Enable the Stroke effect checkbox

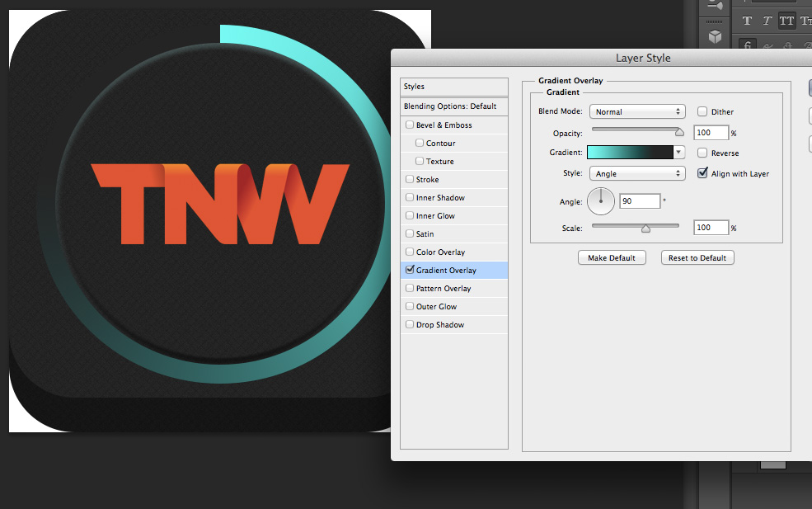click(x=410, y=179)
